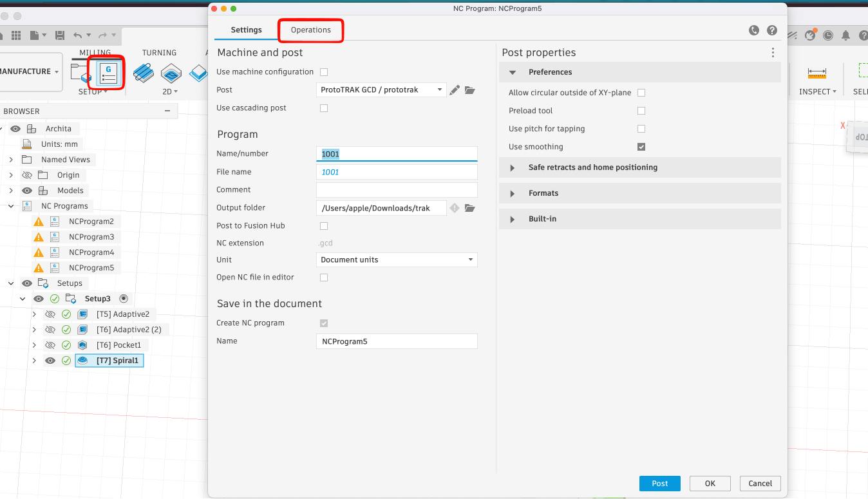Screen dimensions: 868x499
Task: Open Post properties three-dot menu
Action: click(x=773, y=53)
